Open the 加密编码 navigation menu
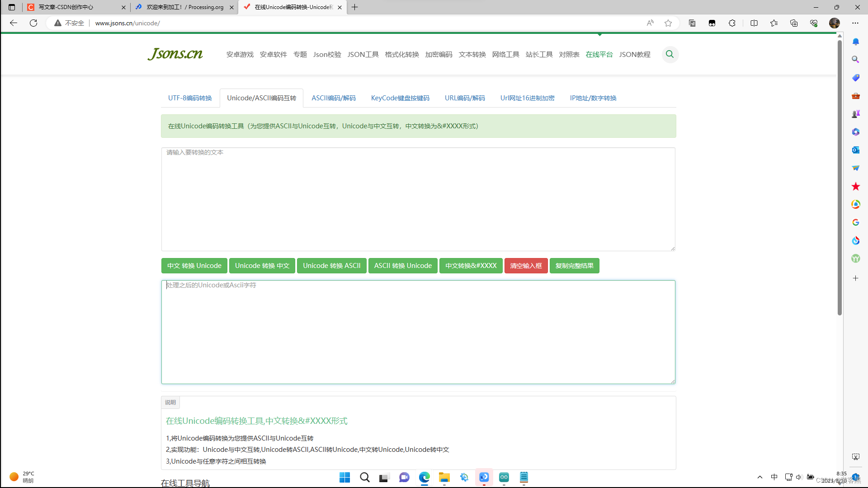 pyautogui.click(x=439, y=54)
